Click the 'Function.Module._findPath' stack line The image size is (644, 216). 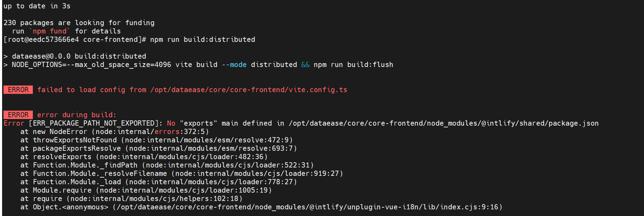pos(167,165)
